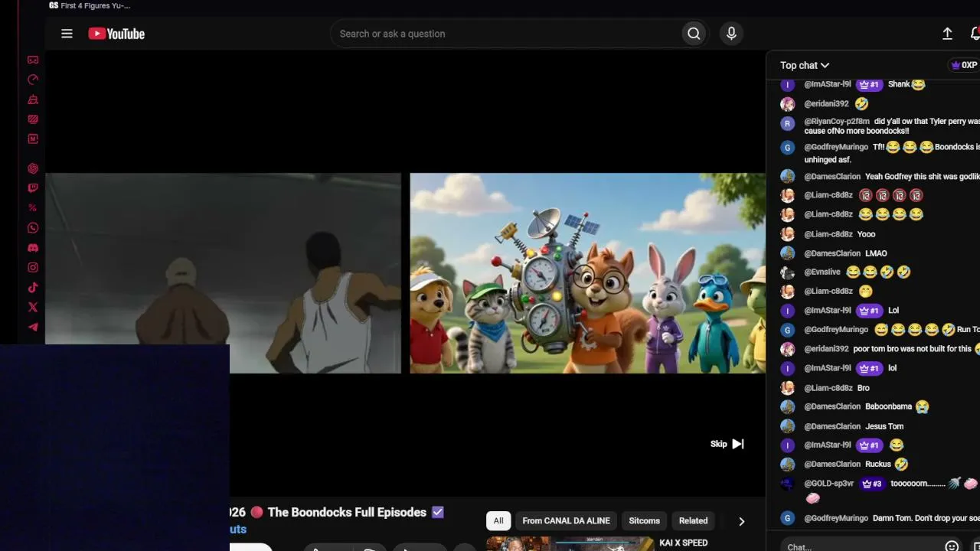Click the #3 member badge of GOLD-sp3vr
This screenshot has width=980, height=551.
(871, 484)
